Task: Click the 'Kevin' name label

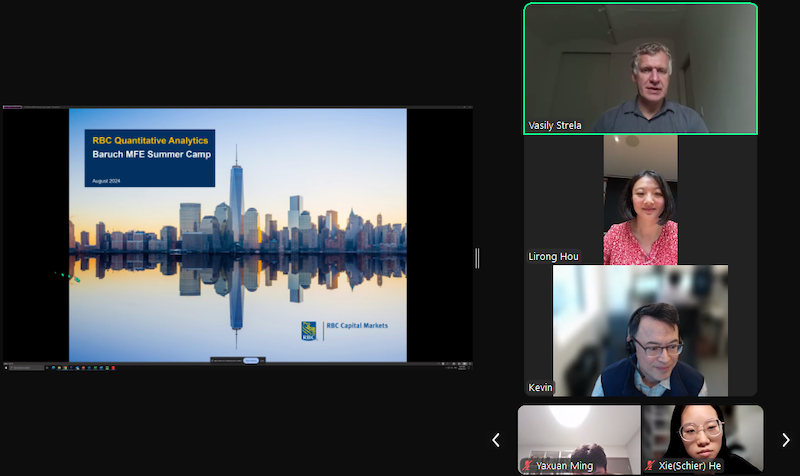Action: point(540,388)
